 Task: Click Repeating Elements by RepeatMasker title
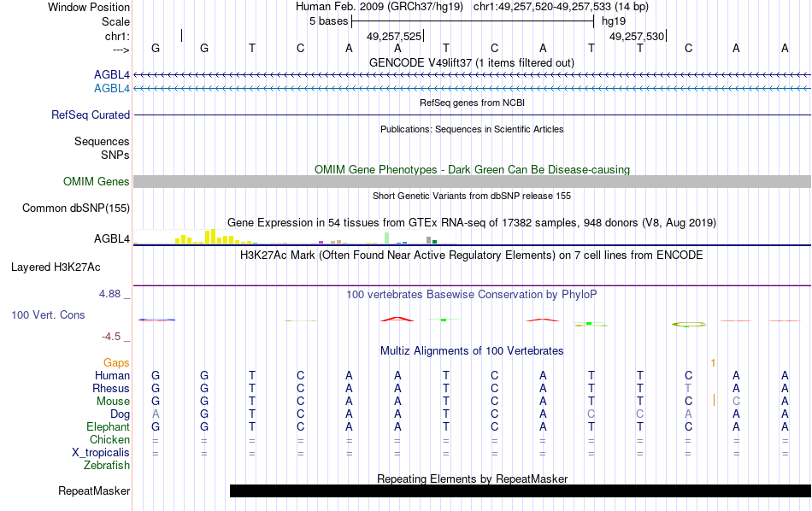click(x=472, y=479)
